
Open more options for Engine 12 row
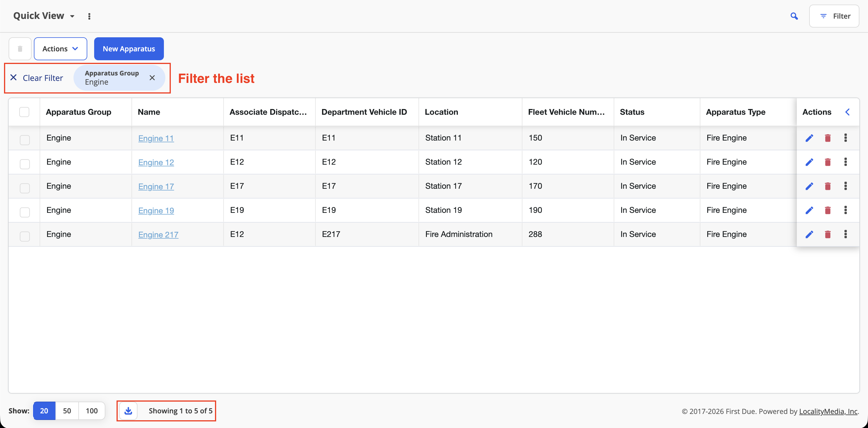coord(845,162)
